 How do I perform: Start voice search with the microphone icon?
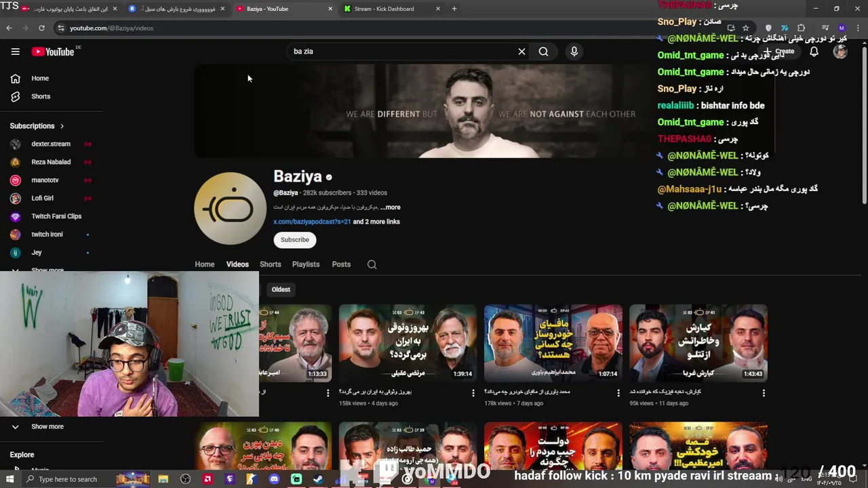574,52
